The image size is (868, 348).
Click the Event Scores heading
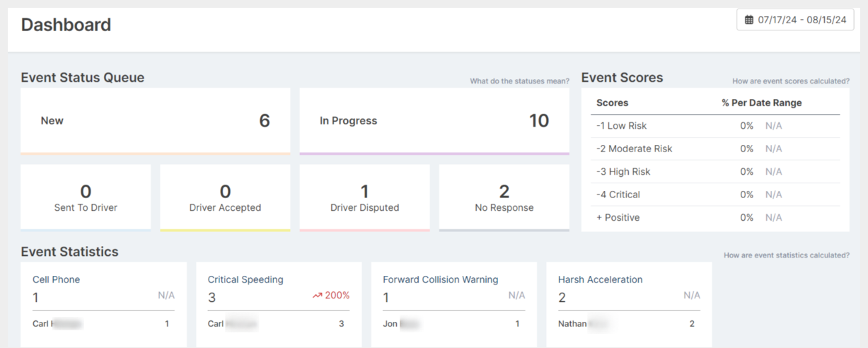[623, 78]
